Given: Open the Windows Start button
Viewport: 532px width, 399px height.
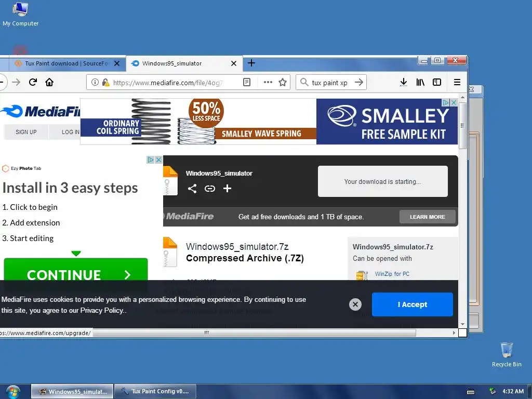Looking at the screenshot, I should click(x=14, y=392).
